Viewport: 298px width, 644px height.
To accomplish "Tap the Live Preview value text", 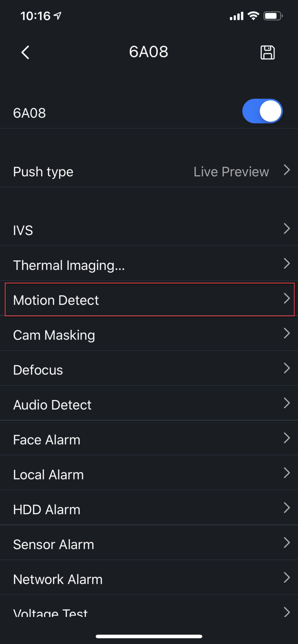I will [x=231, y=172].
